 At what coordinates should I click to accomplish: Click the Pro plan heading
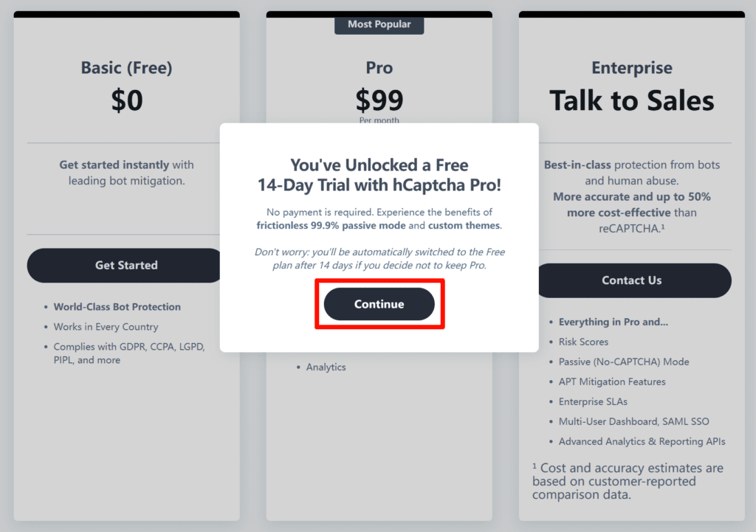click(x=379, y=68)
